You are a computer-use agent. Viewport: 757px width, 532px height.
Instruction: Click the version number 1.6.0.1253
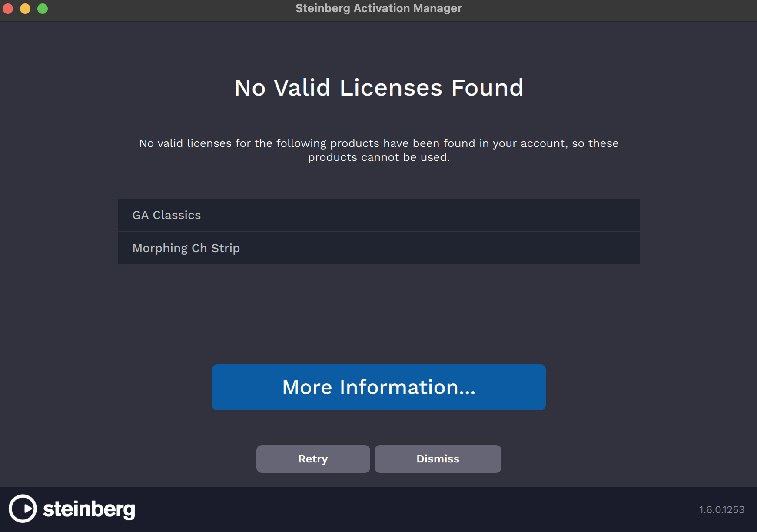click(721, 509)
